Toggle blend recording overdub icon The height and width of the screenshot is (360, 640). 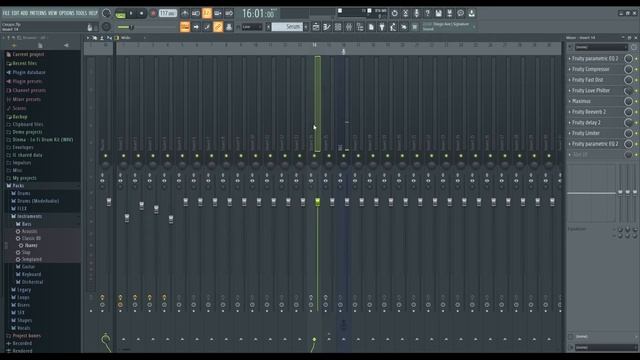pos(218,13)
